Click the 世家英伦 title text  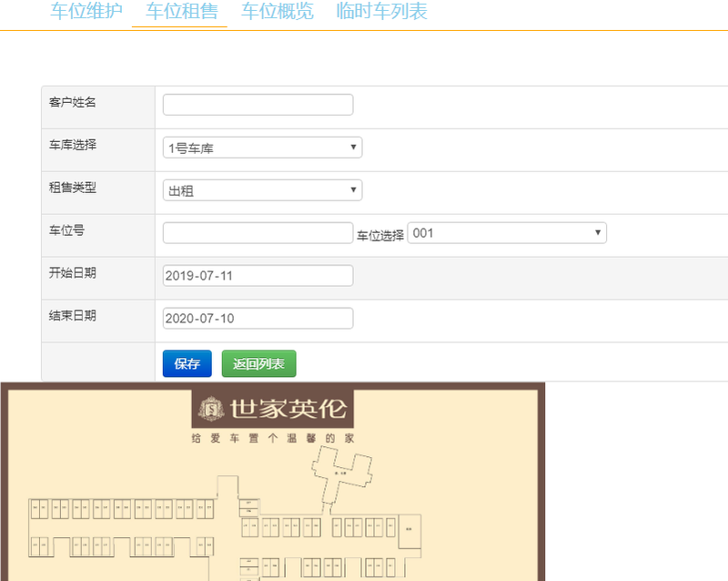tap(288, 409)
